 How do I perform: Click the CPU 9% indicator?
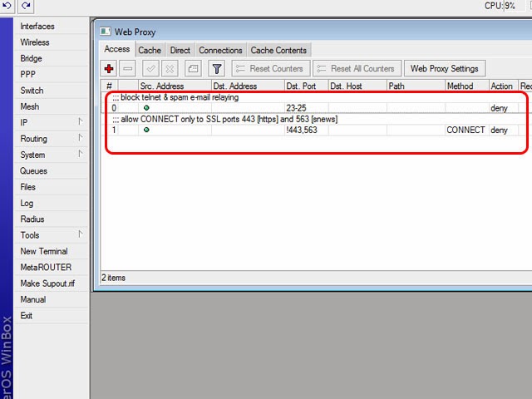500,6
